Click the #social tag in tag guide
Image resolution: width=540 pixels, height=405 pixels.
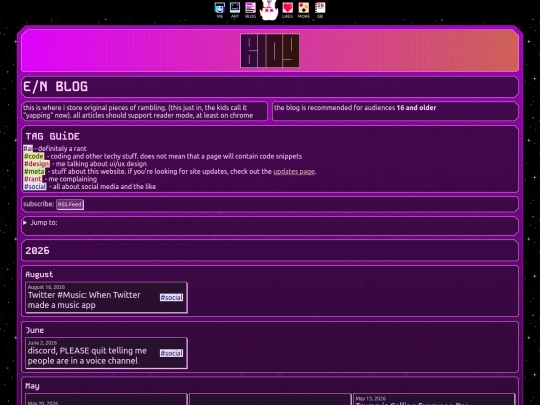click(x=35, y=186)
